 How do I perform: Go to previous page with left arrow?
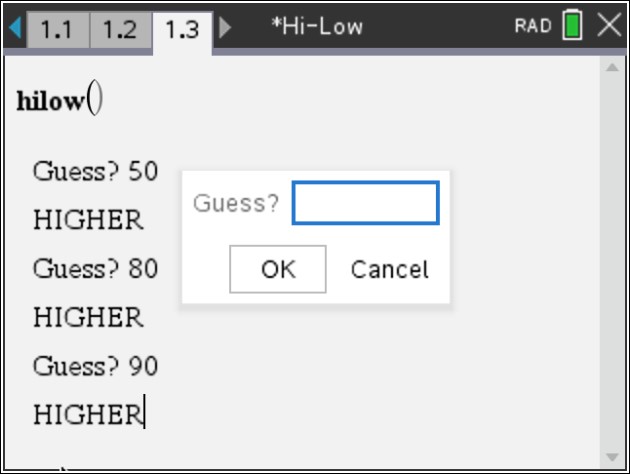(15, 27)
